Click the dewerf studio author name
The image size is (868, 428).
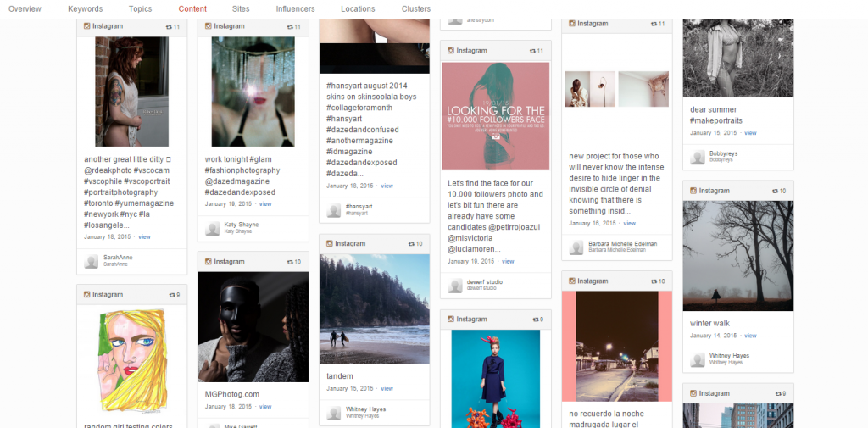(x=484, y=282)
